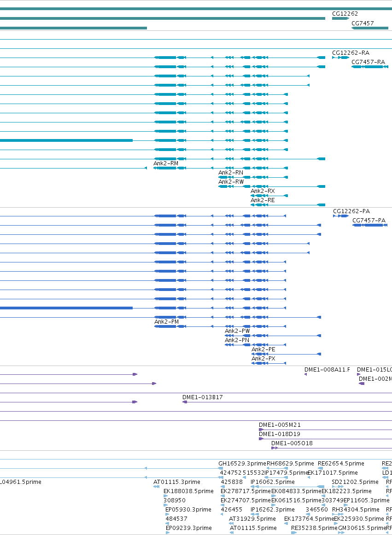The image size is (392, 535).
Task: Open the EK225930.5prime EST label
Action: tap(359, 519)
